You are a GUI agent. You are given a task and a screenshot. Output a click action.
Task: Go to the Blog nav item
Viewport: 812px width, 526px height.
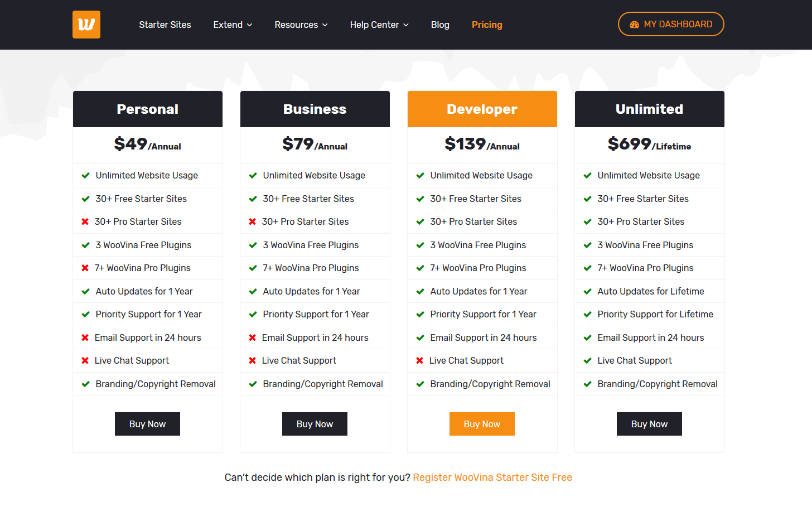440,25
